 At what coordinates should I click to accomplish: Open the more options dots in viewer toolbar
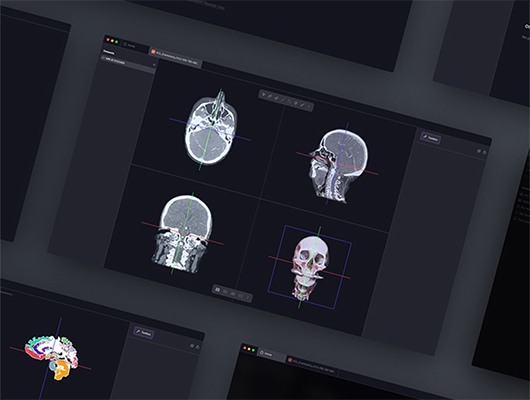[x=309, y=107]
